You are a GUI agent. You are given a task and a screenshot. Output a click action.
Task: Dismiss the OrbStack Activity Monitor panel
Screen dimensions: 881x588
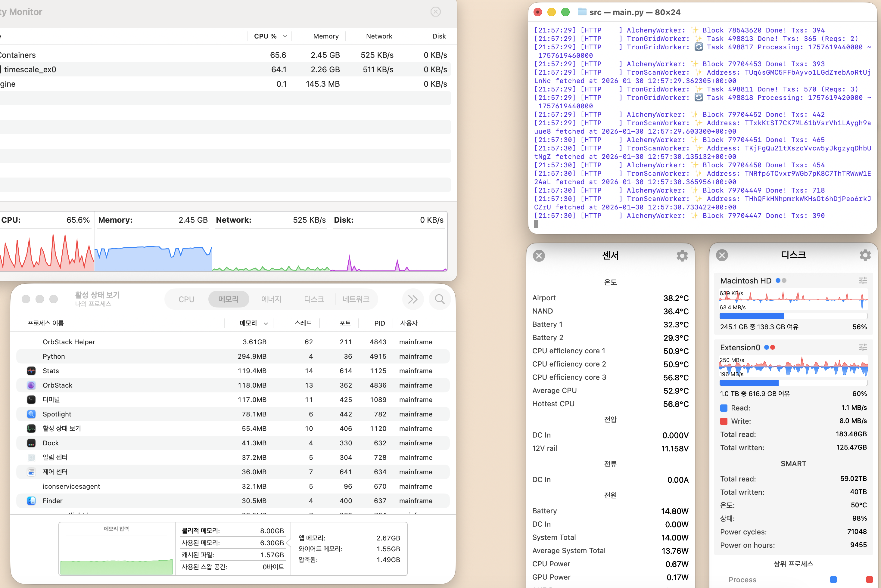[435, 12]
